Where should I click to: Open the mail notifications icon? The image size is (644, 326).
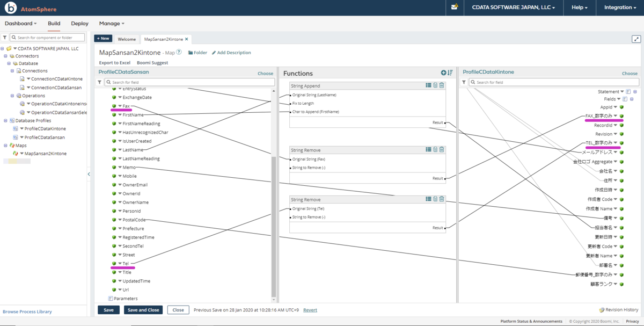[x=455, y=8]
